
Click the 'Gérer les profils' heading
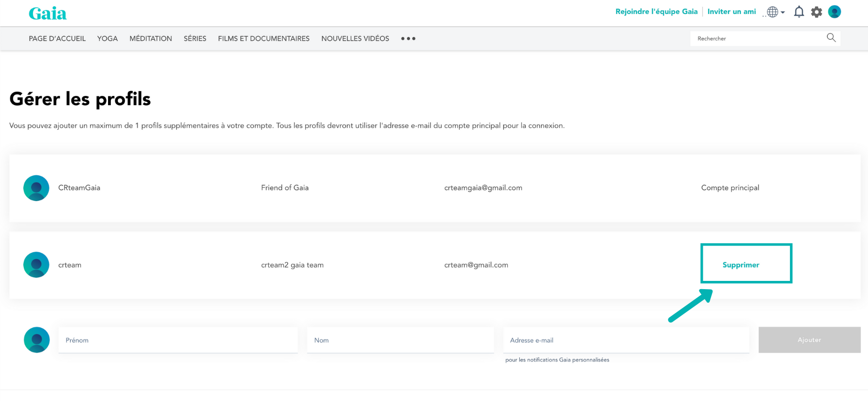(x=80, y=99)
